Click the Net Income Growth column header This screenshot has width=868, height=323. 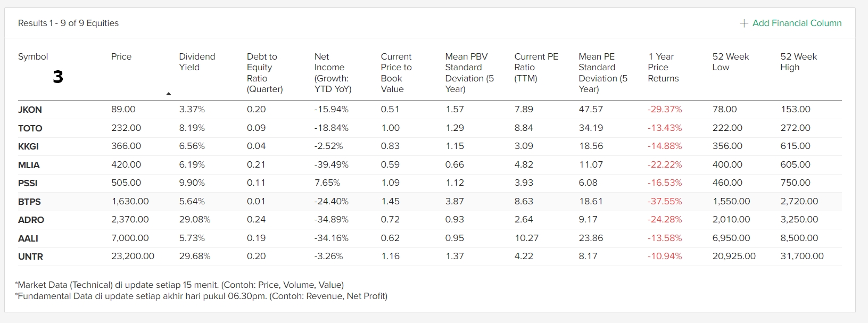(x=333, y=72)
